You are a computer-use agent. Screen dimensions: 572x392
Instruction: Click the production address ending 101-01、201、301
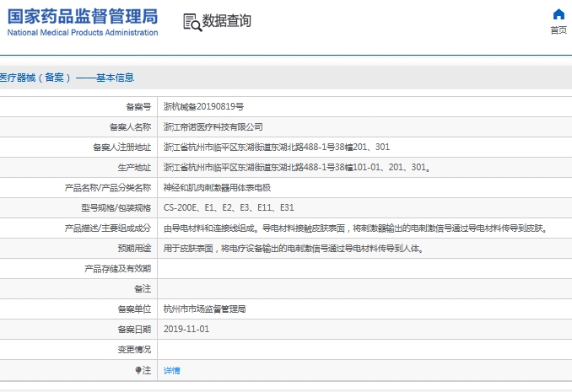(297, 168)
